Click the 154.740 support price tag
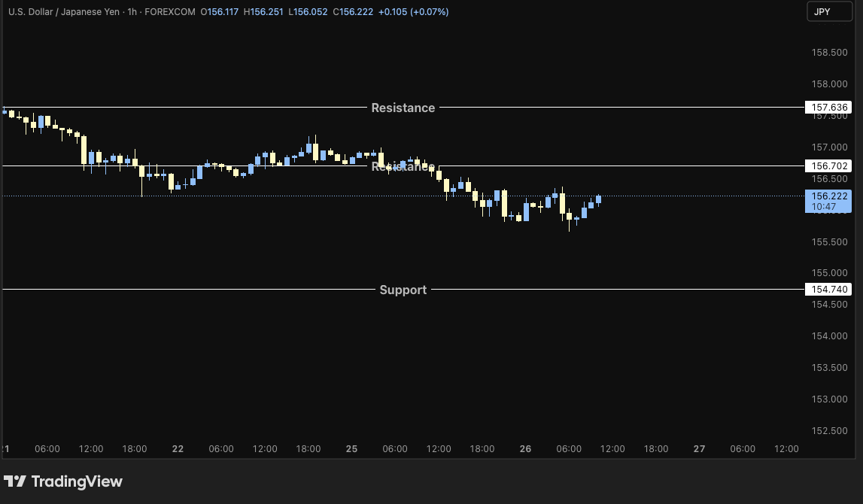 [x=830, y=290]
